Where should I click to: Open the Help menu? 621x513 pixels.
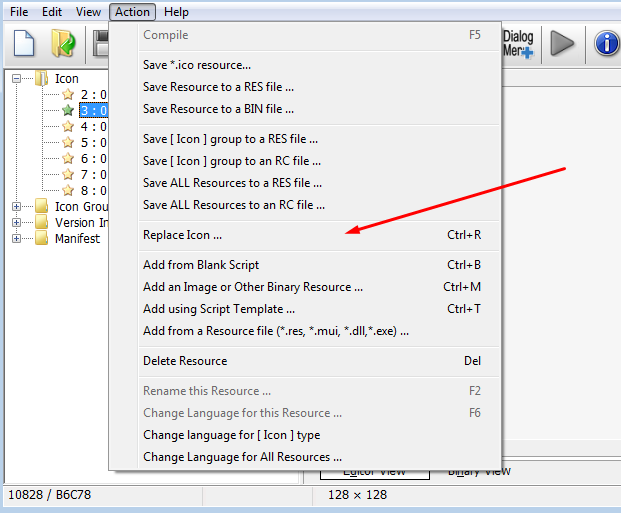click(176, 12)
